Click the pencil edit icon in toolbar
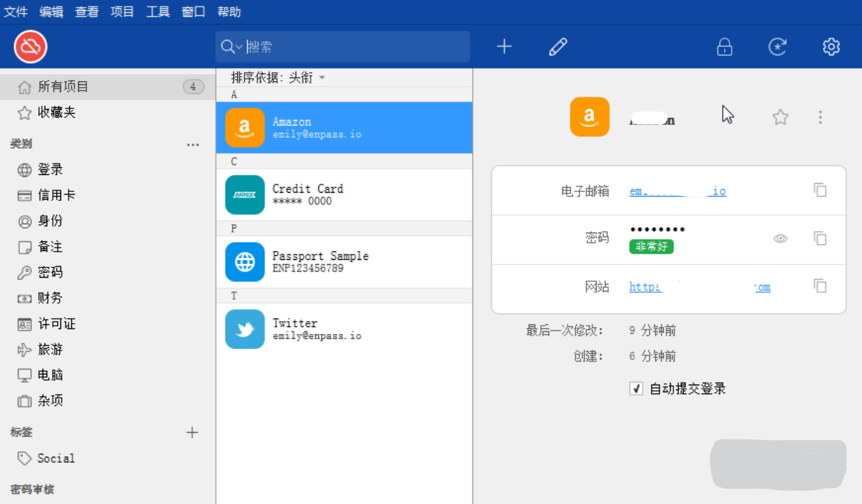This screenshot has height=504, width=862. tap(558, 47)
